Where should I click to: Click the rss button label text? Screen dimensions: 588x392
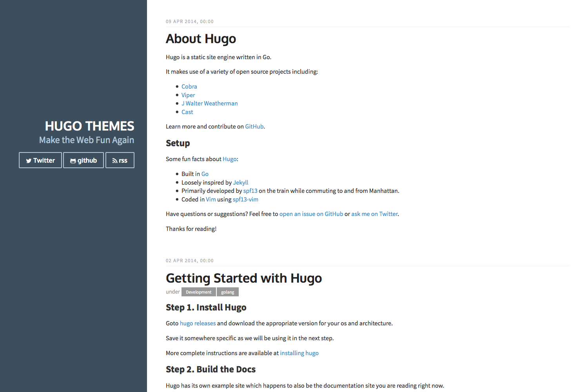123,161
